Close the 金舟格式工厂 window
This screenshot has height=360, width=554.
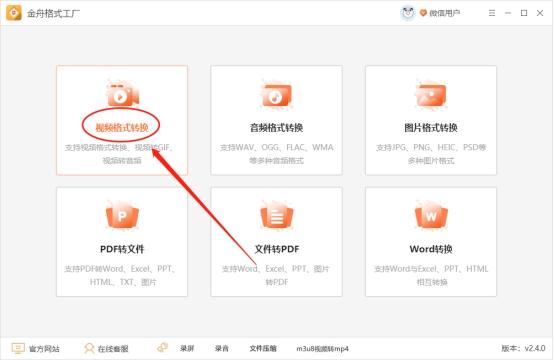click(540, 13)
